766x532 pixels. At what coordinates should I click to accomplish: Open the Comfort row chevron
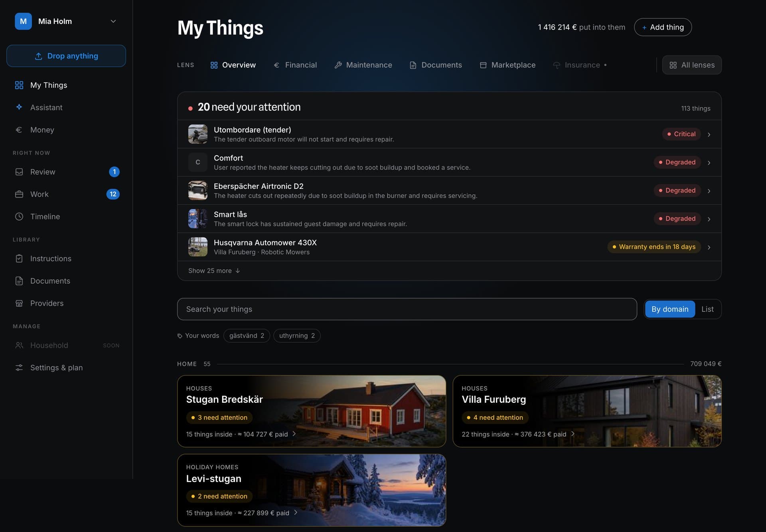(709, 163)
